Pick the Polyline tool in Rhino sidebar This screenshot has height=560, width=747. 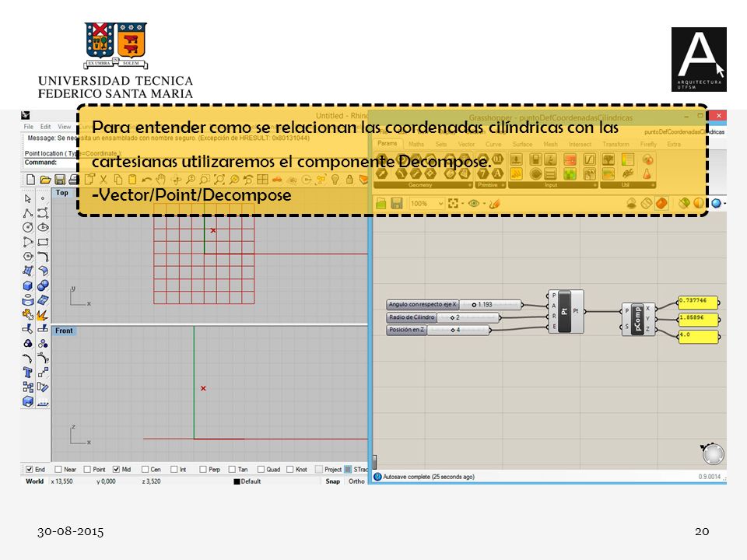(x=28, y=213)
